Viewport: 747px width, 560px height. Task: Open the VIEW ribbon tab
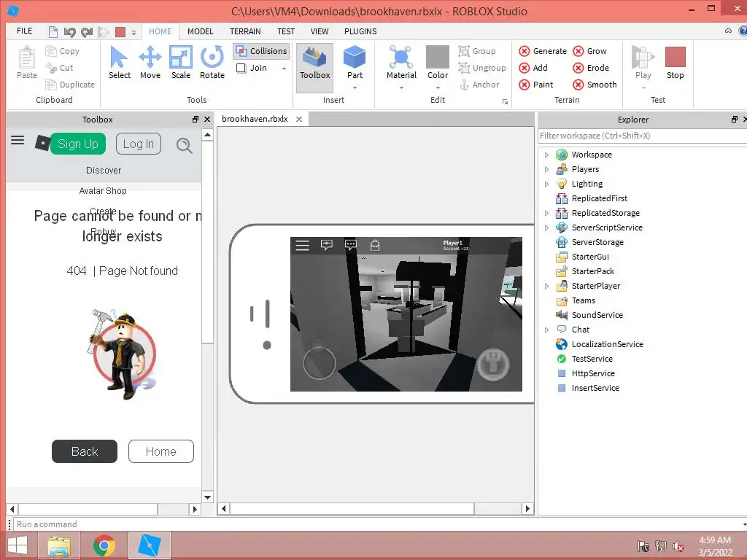(x=320, y=31)
